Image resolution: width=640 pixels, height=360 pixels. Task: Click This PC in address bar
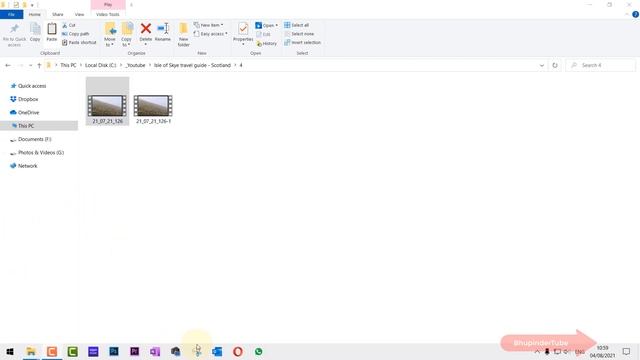point(68,65)
